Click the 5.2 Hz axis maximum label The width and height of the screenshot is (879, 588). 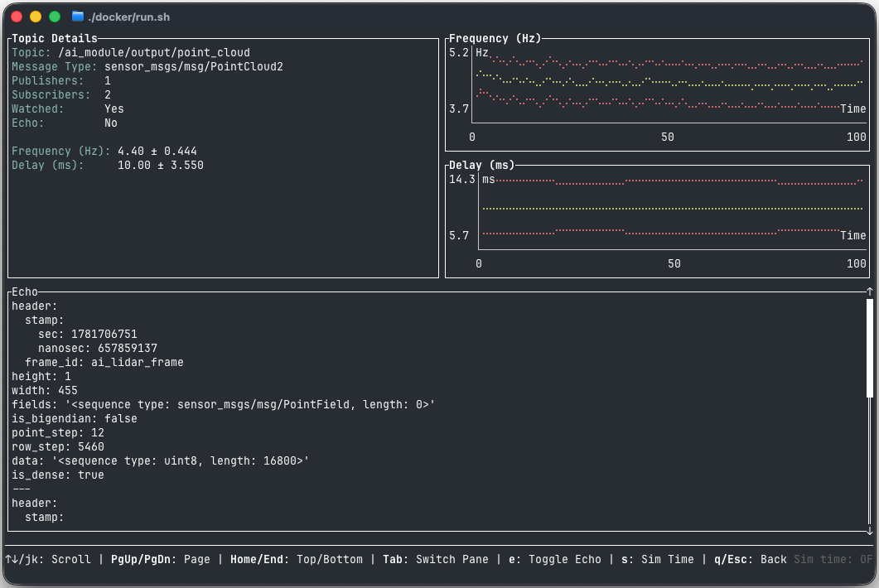click(459, 53)
